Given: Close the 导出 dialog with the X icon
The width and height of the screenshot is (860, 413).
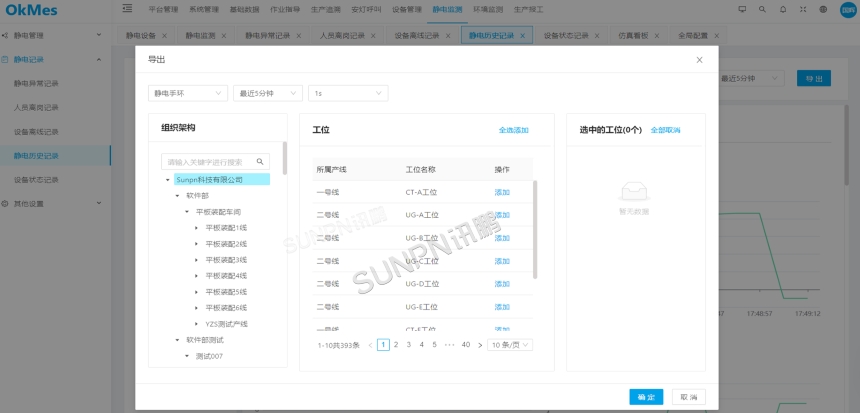Looking at the screenshot, I should pyautogui.click(x=699, y=60).
